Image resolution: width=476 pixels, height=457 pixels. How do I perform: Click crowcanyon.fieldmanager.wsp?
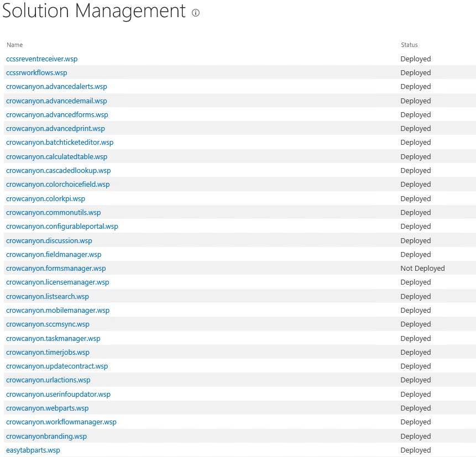(x=54, y=255)
